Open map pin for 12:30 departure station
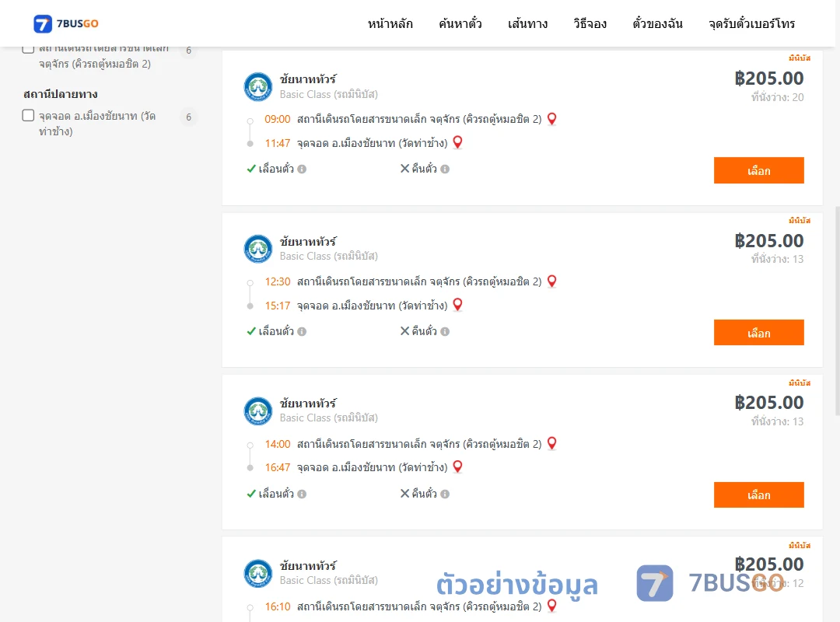The image size is (840, 622). click(x=551, y=281)
